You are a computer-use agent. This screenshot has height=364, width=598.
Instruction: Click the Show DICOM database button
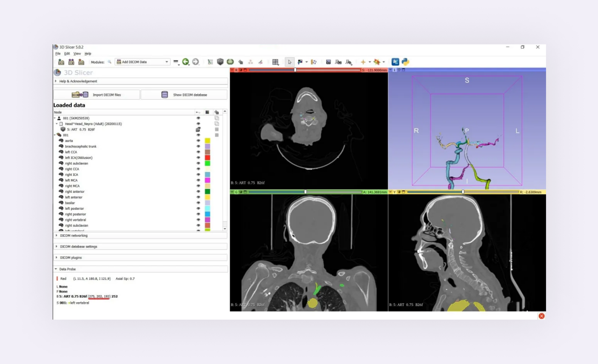point(184,95)
